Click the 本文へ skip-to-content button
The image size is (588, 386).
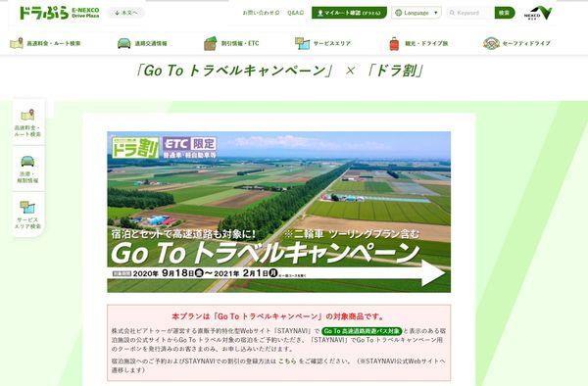[x=126, y=13]
